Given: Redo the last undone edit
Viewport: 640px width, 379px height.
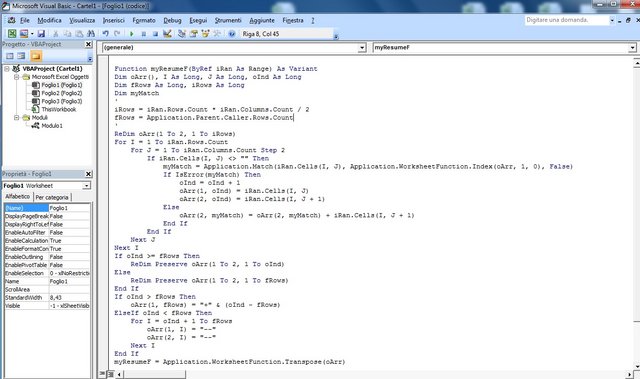Looking at the screenshot, I should point(117,34).
